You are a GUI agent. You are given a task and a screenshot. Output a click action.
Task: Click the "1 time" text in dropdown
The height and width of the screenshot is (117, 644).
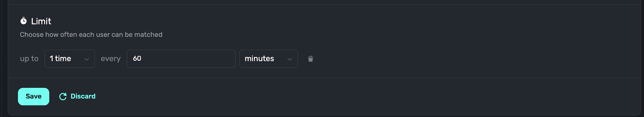60,59
